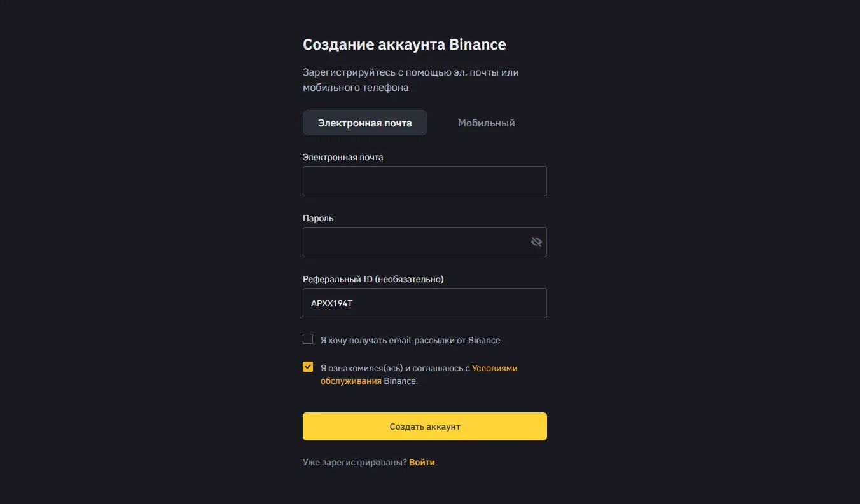
Task: Uncheck the terms agreement checkbox
Action: tap(308, 367)
